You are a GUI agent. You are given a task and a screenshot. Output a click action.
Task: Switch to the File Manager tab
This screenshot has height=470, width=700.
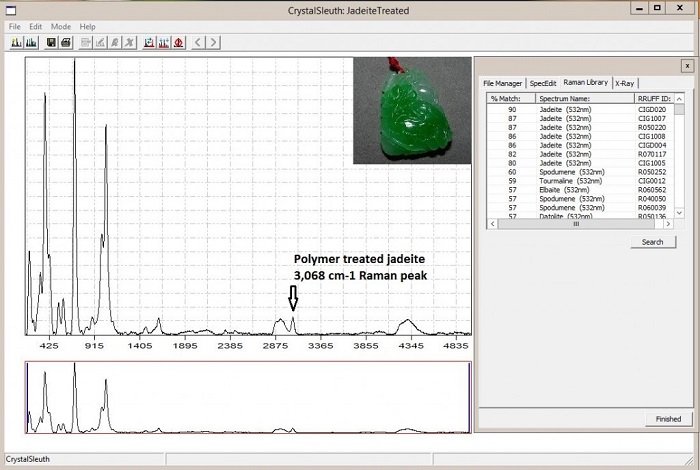pos(502,83)
